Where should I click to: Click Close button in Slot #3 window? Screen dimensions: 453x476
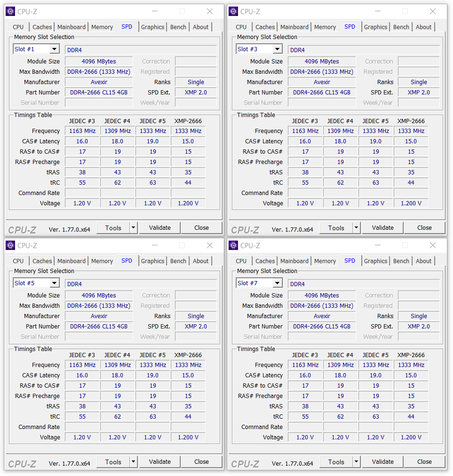coord(424,228)
